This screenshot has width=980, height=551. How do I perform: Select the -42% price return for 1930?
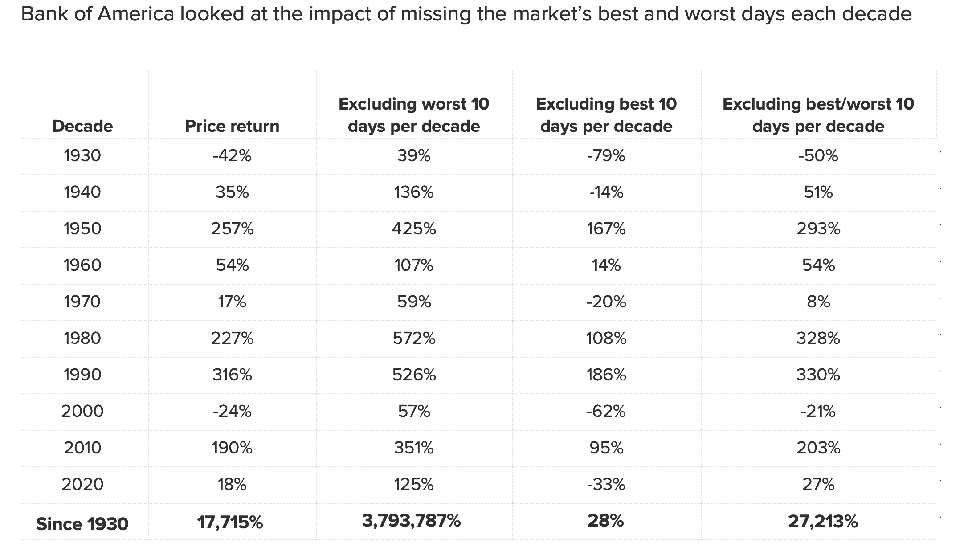(232, 156)
